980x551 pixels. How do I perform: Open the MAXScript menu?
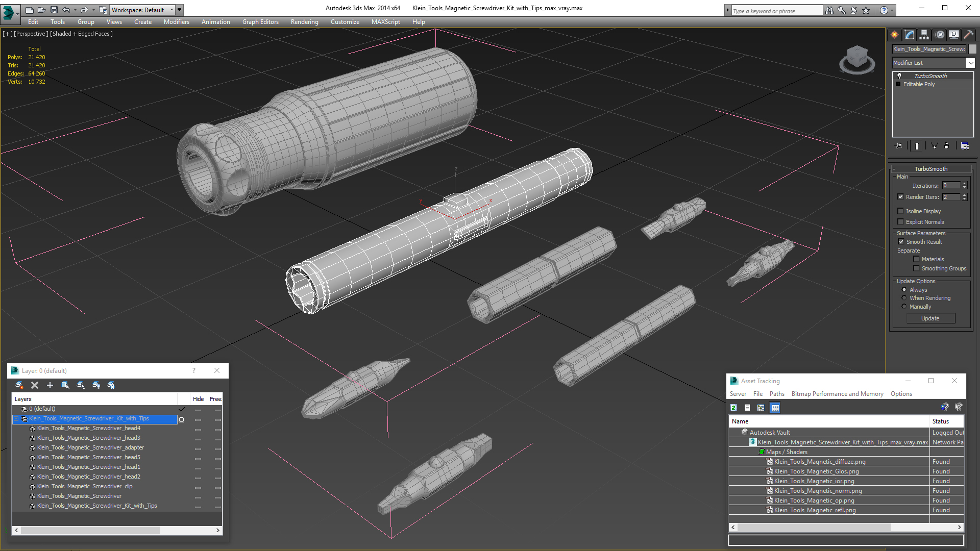pos(385,22)
